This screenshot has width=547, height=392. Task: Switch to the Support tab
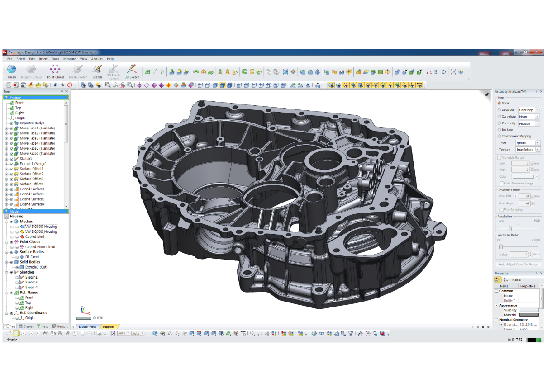point(109,326)
